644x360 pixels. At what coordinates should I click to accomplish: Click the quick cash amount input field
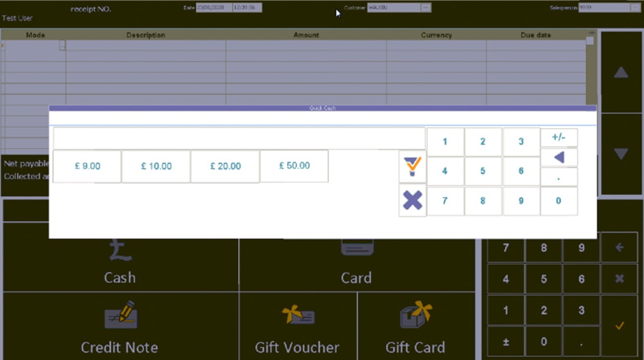click(239, 138)
